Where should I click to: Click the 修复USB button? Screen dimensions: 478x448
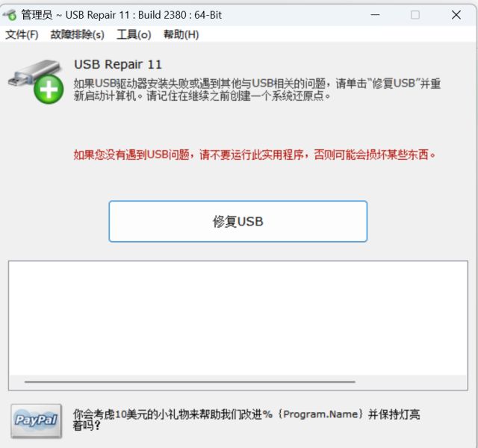click(238, 221)
